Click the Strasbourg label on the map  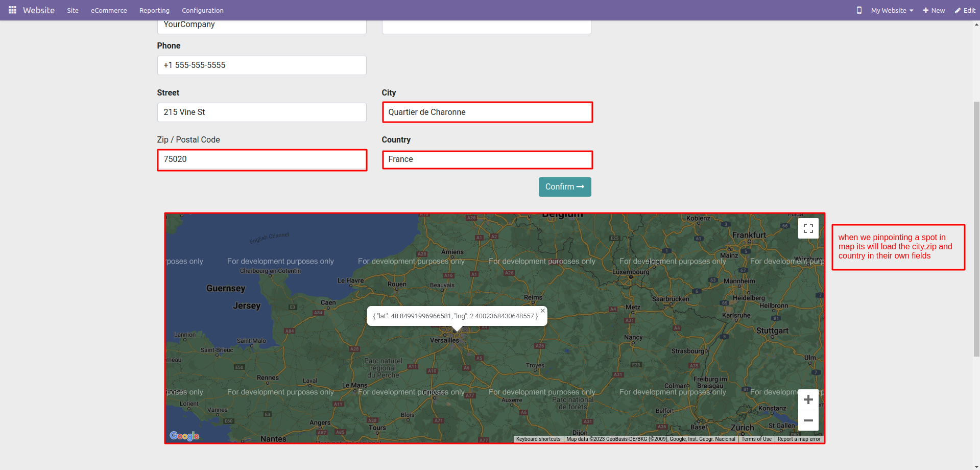688,351
